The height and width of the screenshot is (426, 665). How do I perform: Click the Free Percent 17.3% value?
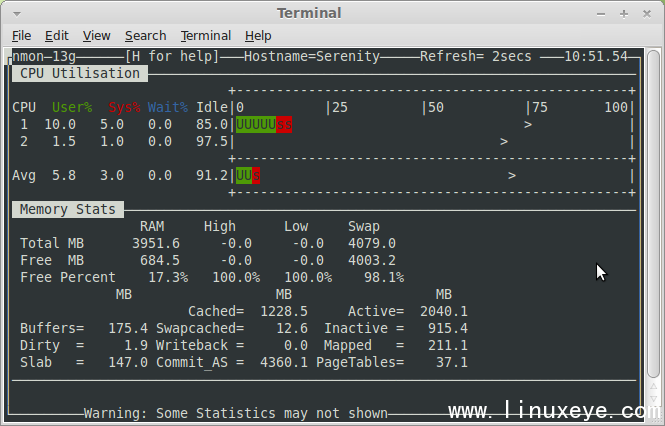pos(168,277)
